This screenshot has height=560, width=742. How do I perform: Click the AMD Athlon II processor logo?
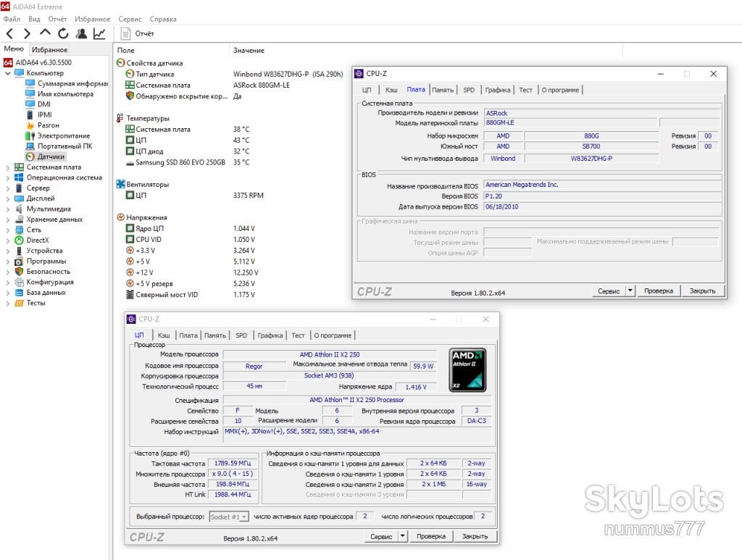(467, 370)
